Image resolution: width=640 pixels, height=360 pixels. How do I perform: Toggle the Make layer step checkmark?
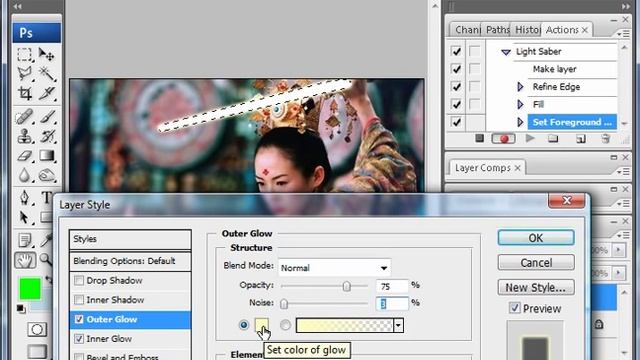point(456,69)
